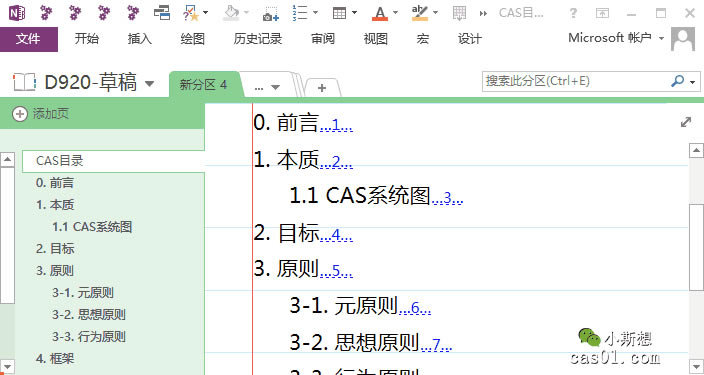Screen dimensions: 704x375
Task: Click the screen clipping camera icon
Action: pos(271,13)
